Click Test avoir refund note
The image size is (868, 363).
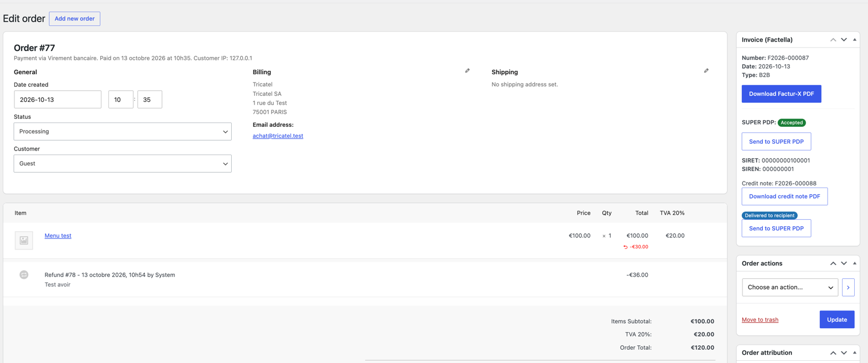[58, 285]
